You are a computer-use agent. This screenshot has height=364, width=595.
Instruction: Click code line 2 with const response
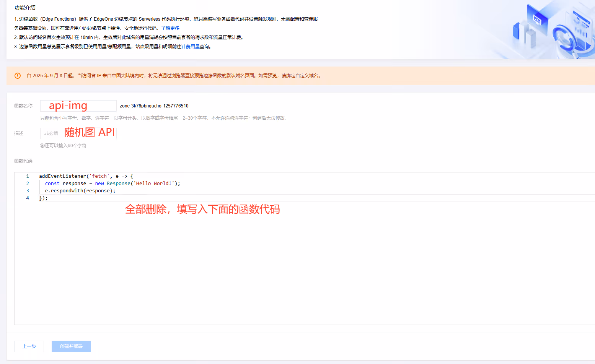point(112,184)
